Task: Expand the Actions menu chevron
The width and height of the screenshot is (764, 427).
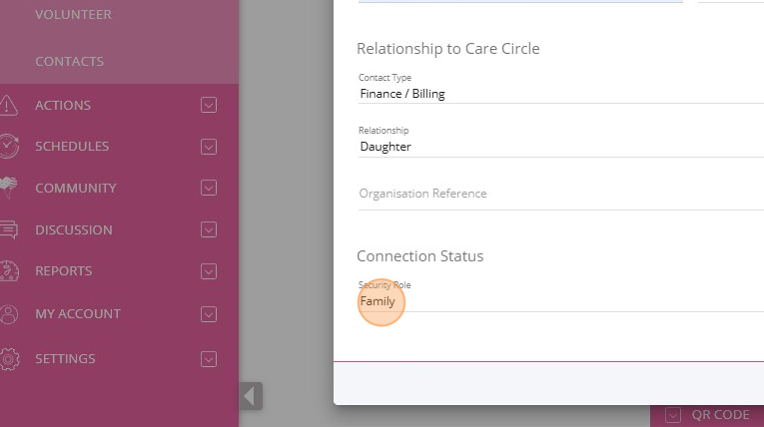Action: (x=209, y=105)
